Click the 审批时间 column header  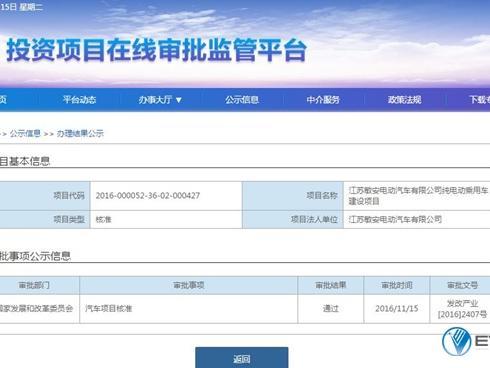click(397, 285)
